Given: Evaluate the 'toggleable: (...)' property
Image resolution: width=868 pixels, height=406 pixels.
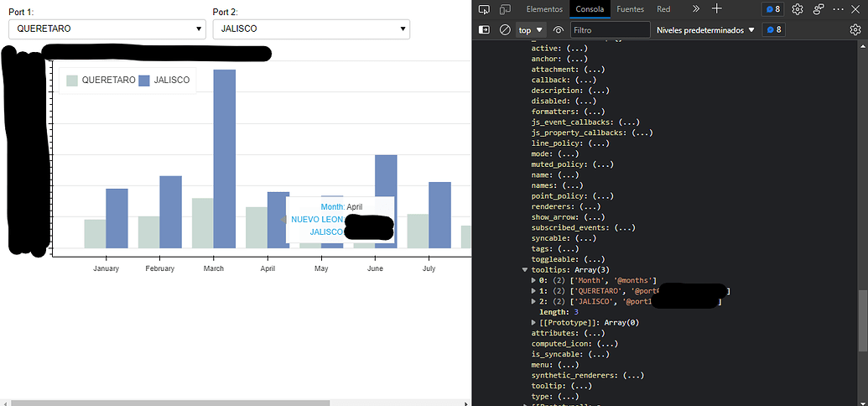Looking at the screenshot, I should (x=568, y=259).
